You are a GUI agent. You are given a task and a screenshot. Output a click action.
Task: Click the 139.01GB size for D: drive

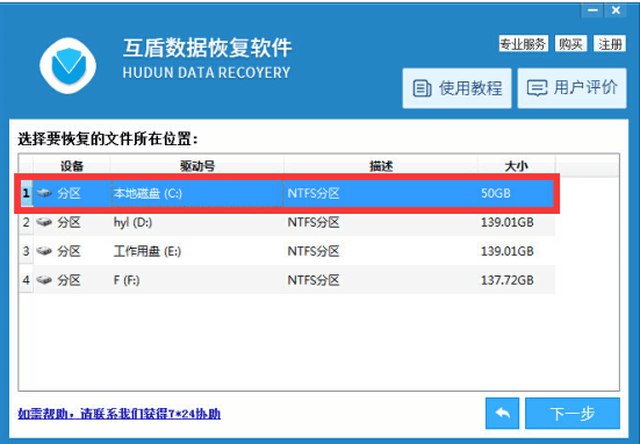coord(507,222)
